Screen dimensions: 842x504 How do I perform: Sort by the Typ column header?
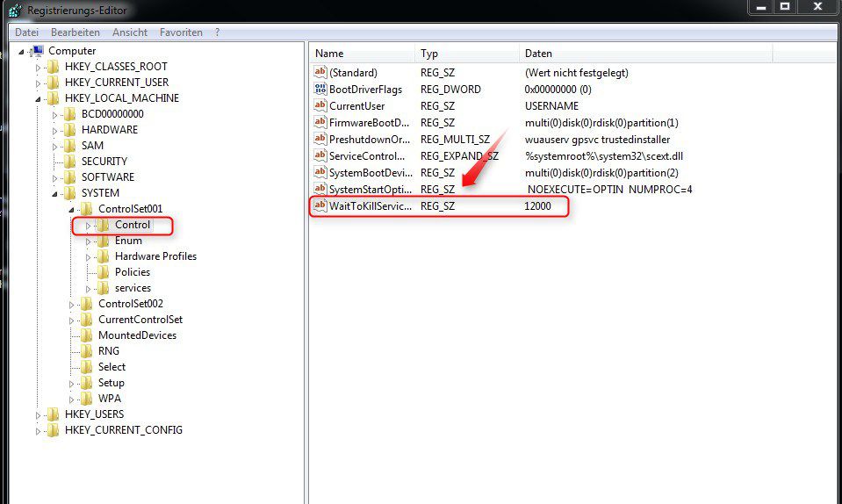(x=467, y=54)
